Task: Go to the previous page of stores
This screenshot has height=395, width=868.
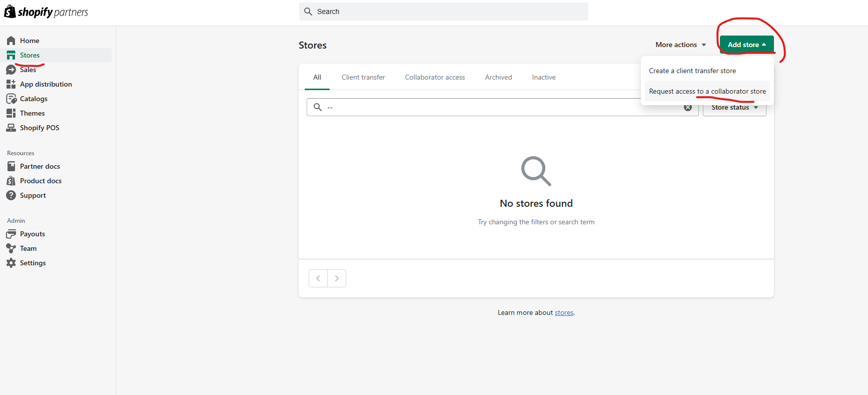Action: (318, 278)
